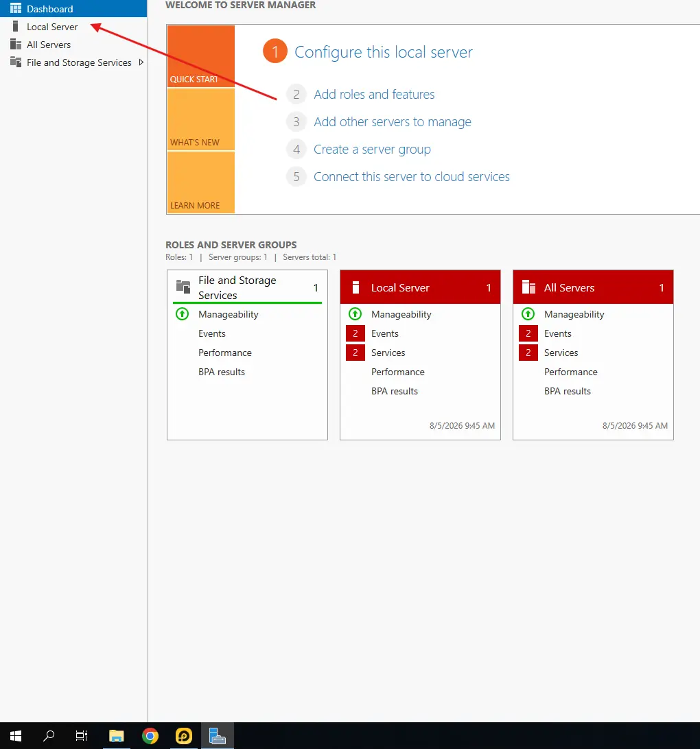Select the LEARN MORE tile
The height and width of the screenshot is (749, 700).
(200, 182)
